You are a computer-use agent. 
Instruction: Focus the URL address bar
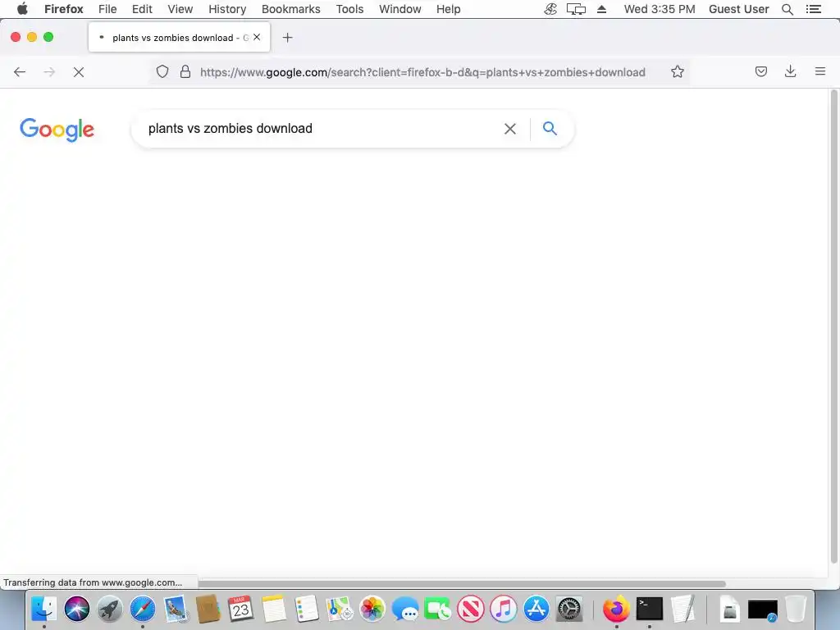(422, 72)
